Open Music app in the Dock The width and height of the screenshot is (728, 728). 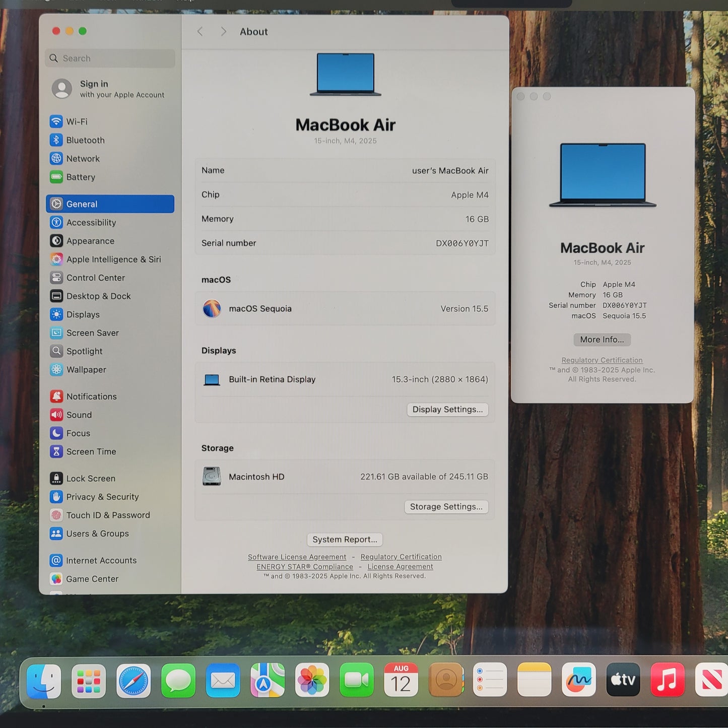coord(668,680)
